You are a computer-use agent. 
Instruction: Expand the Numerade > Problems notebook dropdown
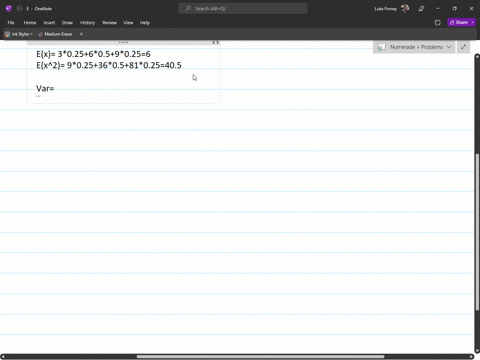point(414,47)
